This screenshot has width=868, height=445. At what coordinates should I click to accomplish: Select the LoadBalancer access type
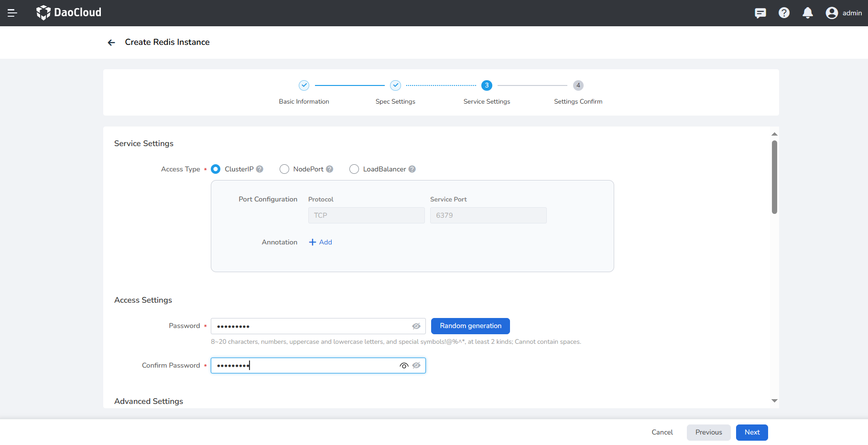click(354, 169)
